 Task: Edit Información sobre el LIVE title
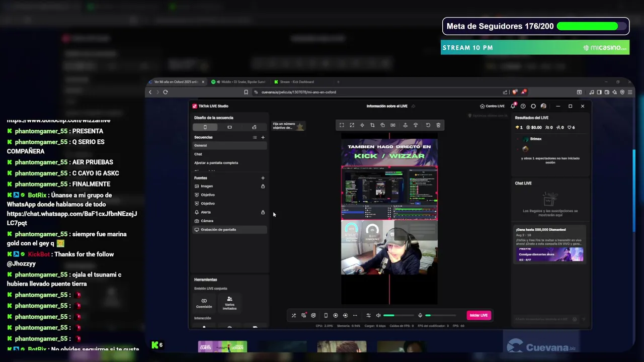[387, 106]
